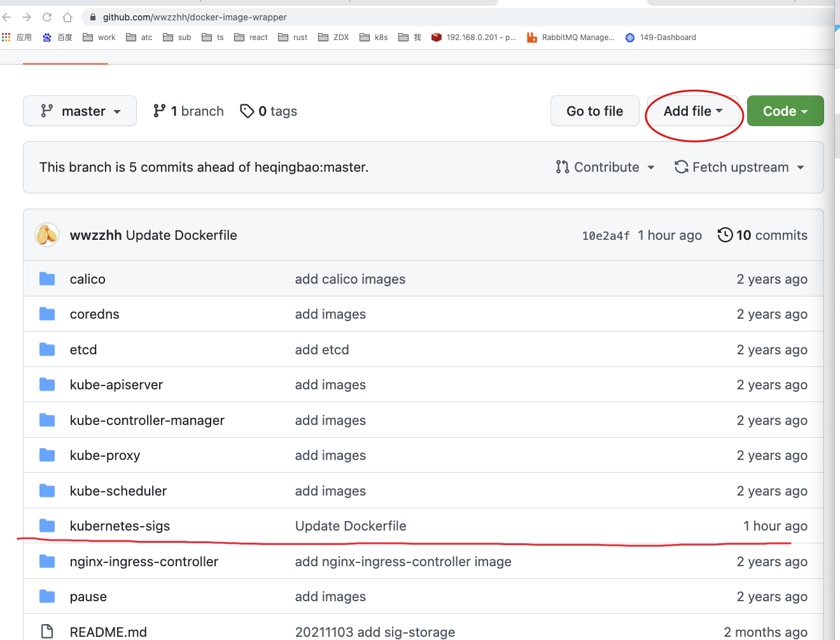
Task: Open the apps grid bookmark icon
Action: coord(6,38)
